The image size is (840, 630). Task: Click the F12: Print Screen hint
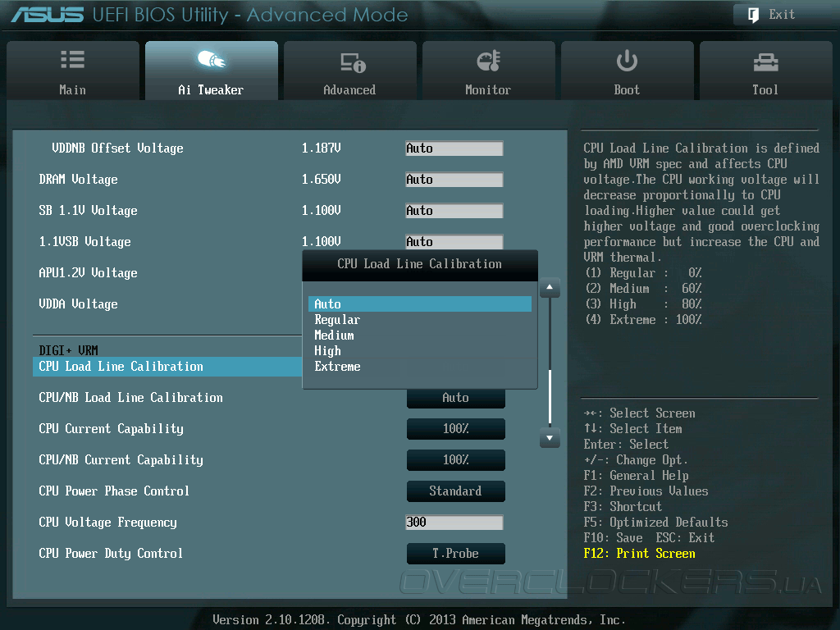coord(639,554)
